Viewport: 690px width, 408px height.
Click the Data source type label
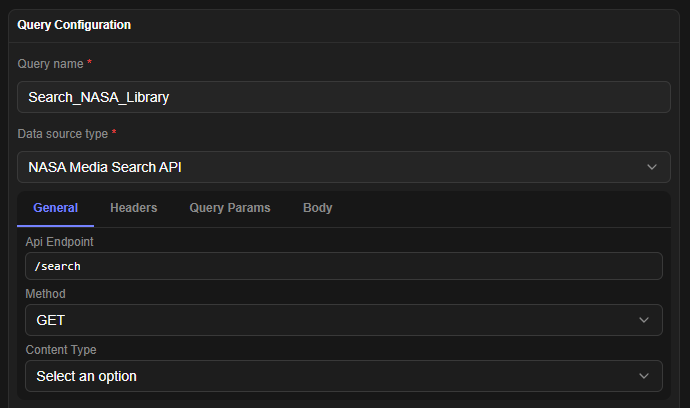pos(62,134)
